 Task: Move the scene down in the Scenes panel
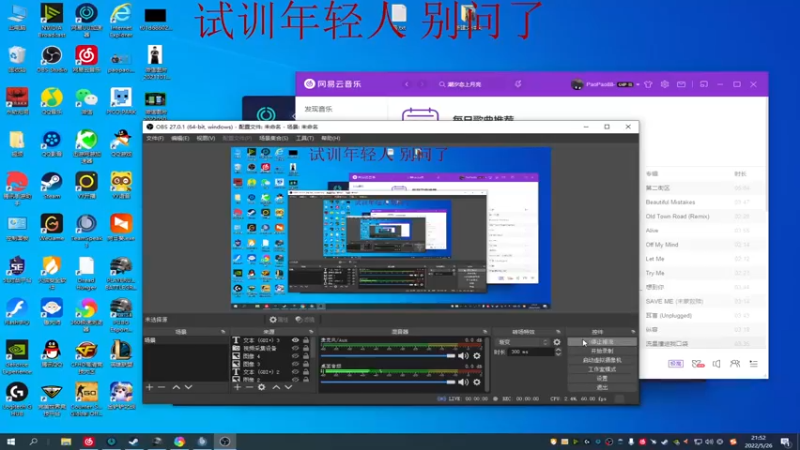(188, 387)
